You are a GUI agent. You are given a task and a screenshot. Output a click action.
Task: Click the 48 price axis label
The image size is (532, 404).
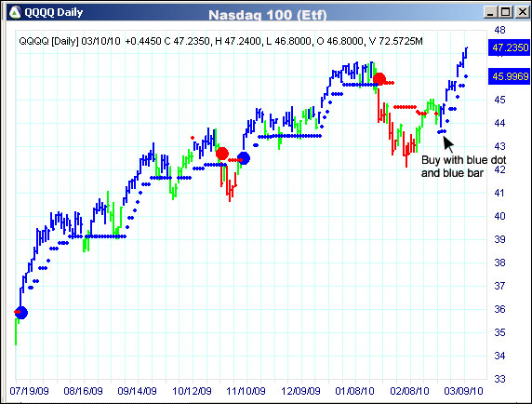(499, 30)
